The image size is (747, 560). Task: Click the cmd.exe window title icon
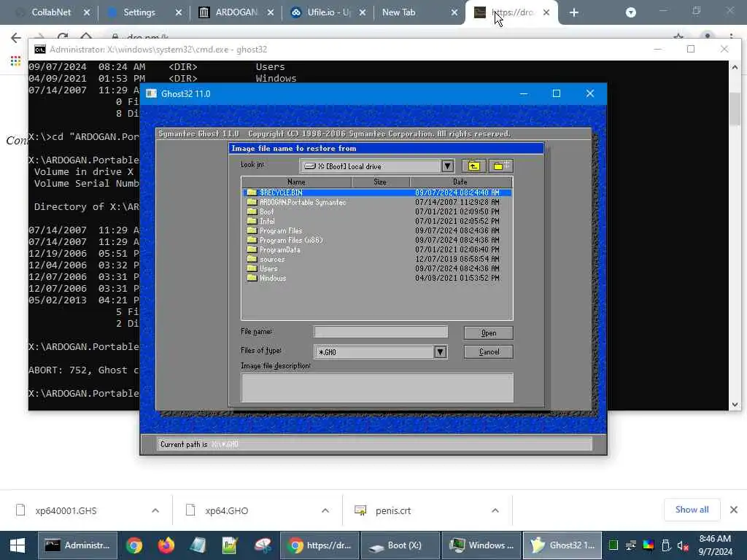click(x=40, y=50)
